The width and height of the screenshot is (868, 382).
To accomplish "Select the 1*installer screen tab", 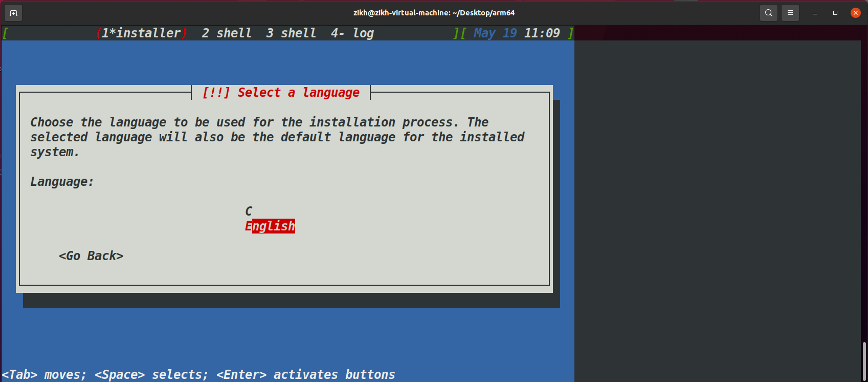I will click(141, 33).
